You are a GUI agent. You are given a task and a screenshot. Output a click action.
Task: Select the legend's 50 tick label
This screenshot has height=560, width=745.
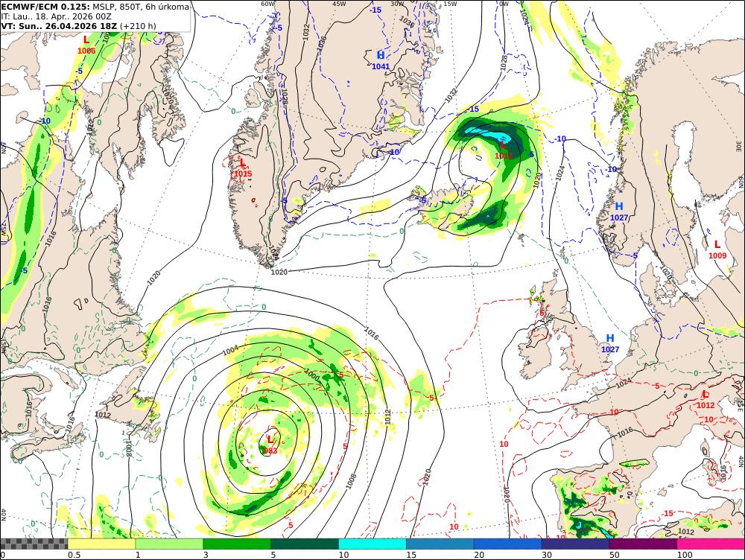tap(615, 555)
